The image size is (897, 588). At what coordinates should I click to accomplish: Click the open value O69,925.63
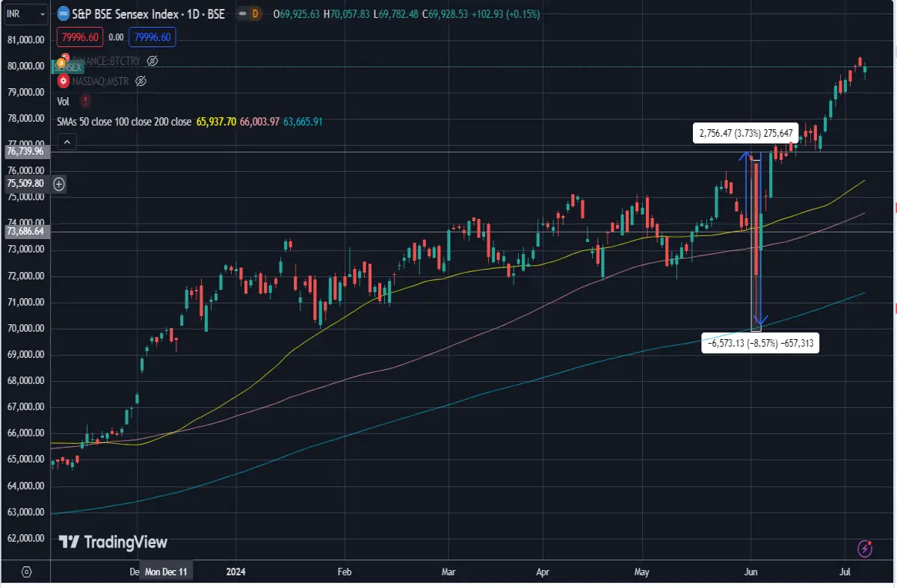[x=298, y=13]
